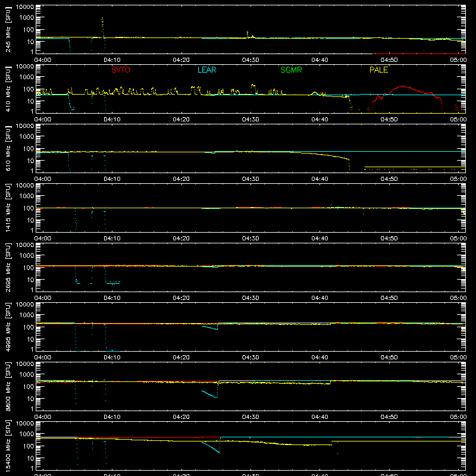The width and height of the screenshot is (476, 476).
Task: Select the 610 MHz [SFU] axis title
Action: [x=8, y=148]
